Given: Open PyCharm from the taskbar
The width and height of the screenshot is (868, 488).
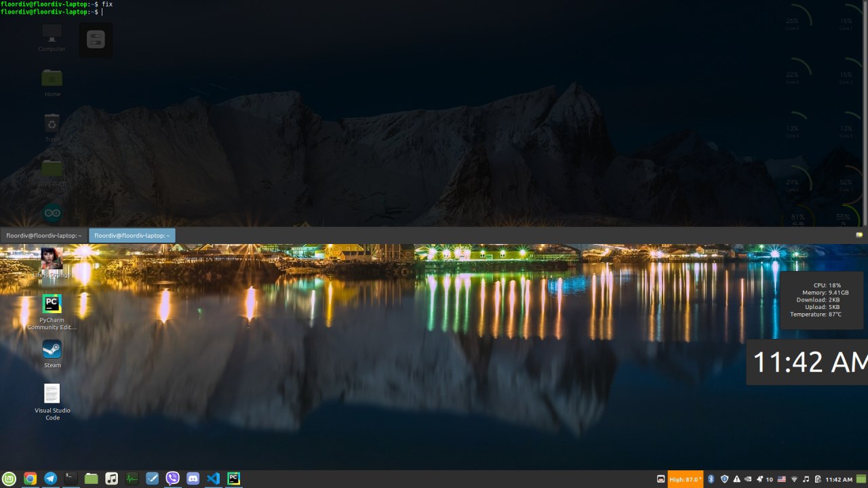Looking at the screenshot, I should coord(233,479).
